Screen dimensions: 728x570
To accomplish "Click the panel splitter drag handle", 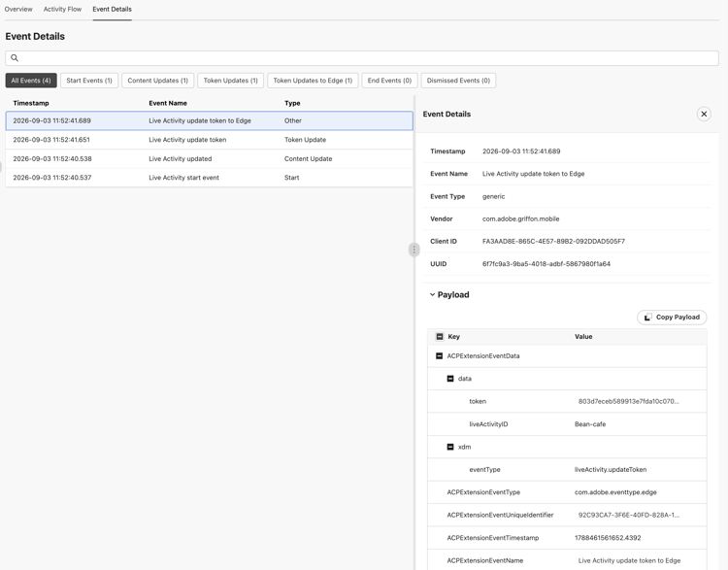I will click(x=414, y=250).
